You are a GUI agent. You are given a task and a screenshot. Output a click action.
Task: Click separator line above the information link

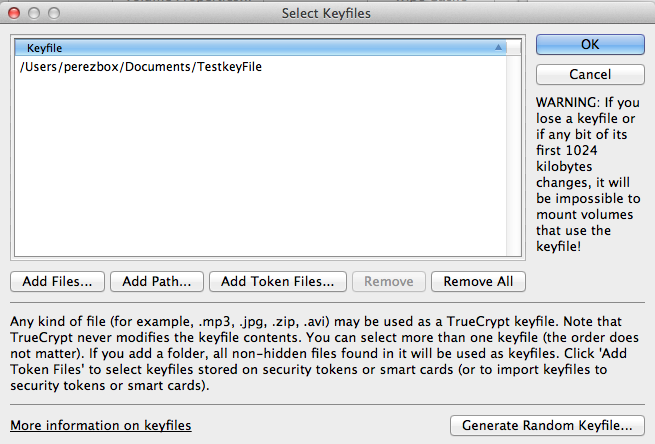[327, 404]
